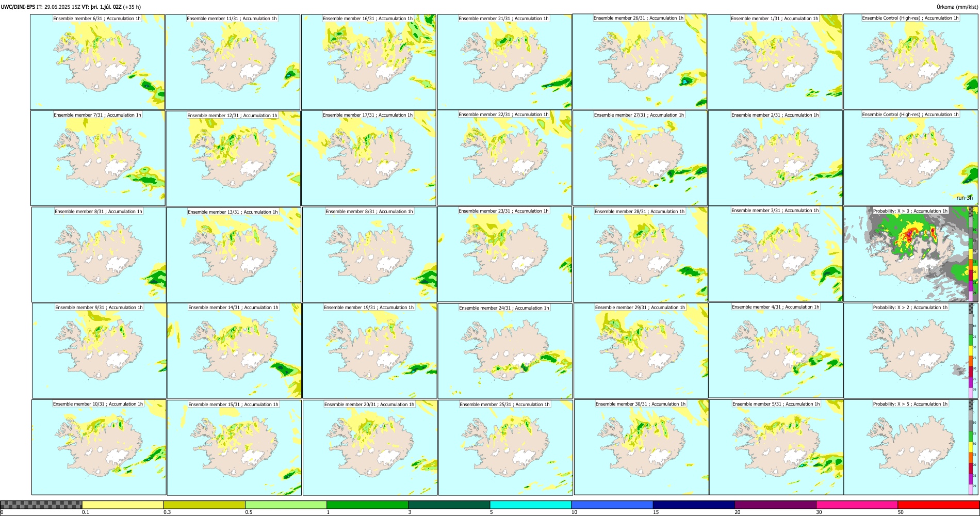
Task: Click the 'UWC/DINI-EPS' header title
Action: point(18,7)
